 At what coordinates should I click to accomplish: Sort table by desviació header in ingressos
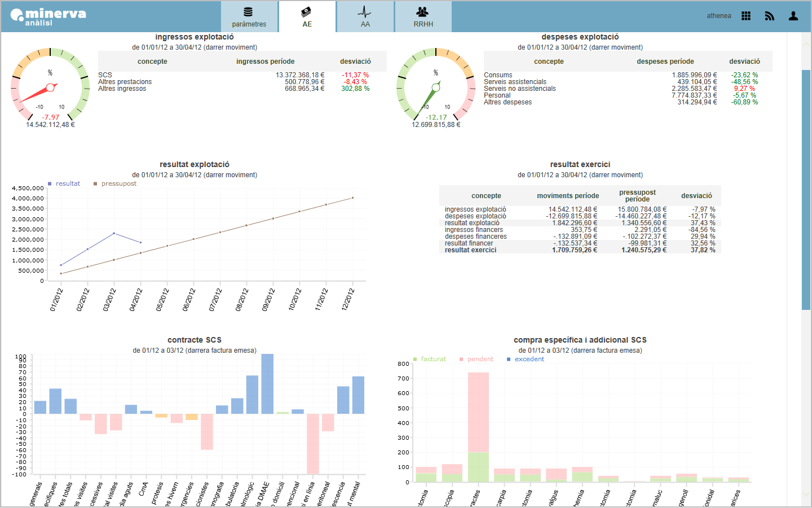point(355,62)
